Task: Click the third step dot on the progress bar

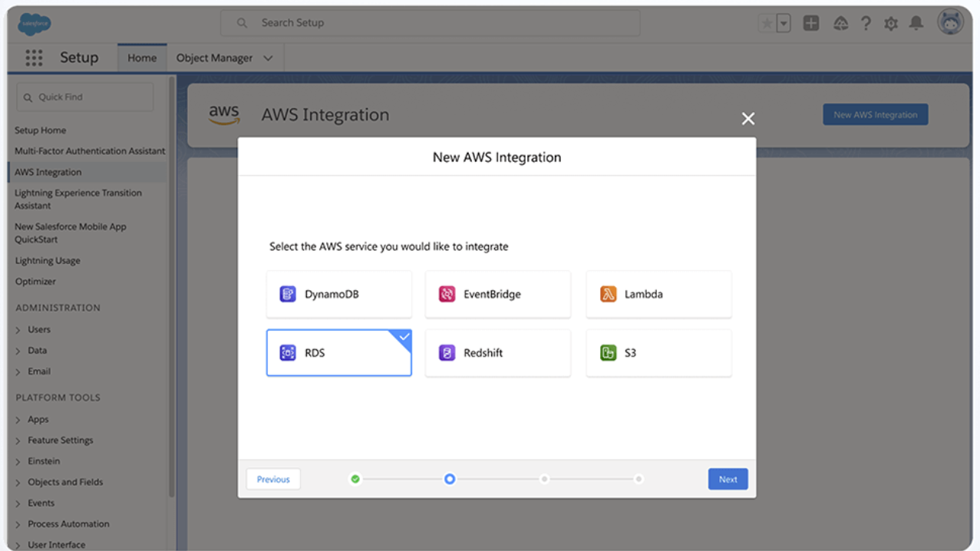Action: click(x=544, y=478)
